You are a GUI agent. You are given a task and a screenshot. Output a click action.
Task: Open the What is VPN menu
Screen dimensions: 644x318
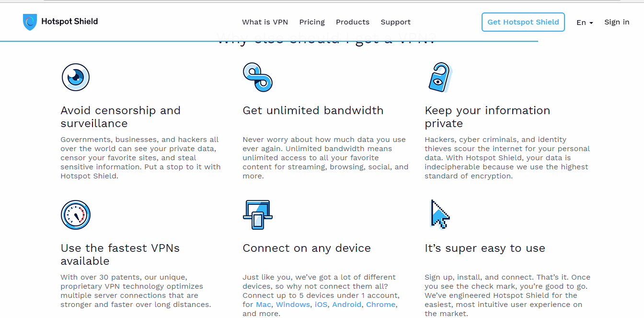pyautogui.click(x=265, y=22)
